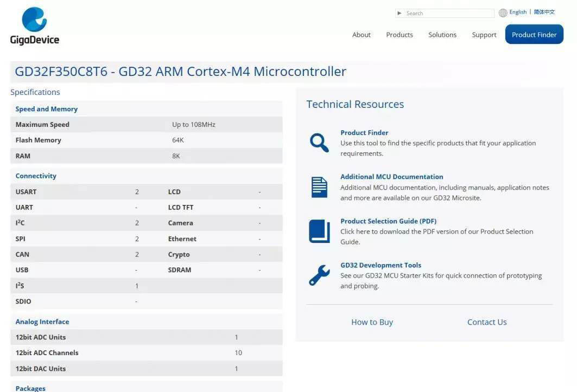Click the Speed and Memory section header
The image size is (577, 392).
[x=46, y=109]
